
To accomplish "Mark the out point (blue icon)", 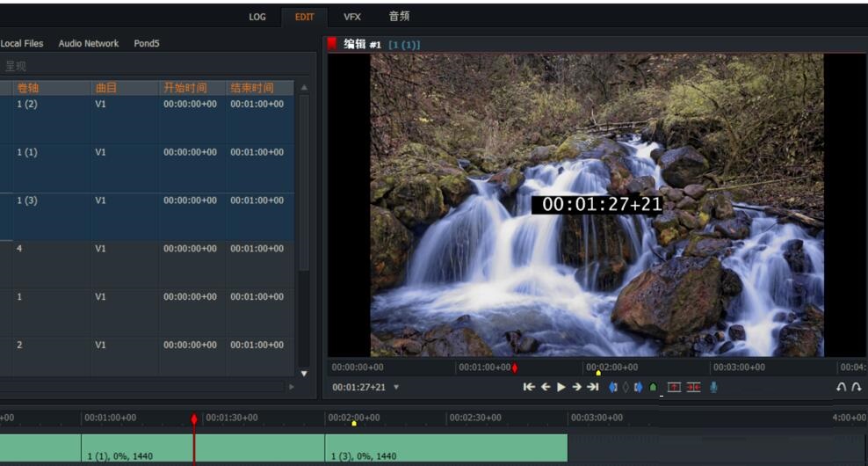I will click(639, 388).
